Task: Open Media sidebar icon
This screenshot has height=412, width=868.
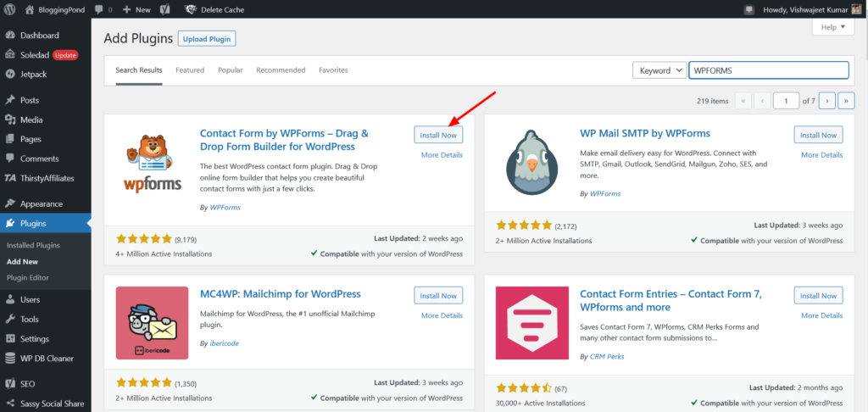Action: click(10, 120)
